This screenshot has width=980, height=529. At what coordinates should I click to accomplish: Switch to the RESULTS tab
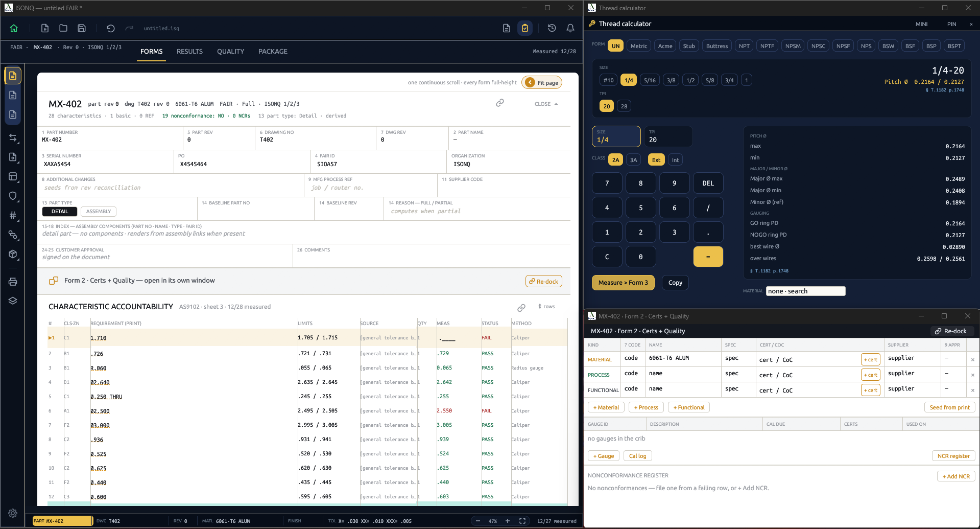[189, 52]
